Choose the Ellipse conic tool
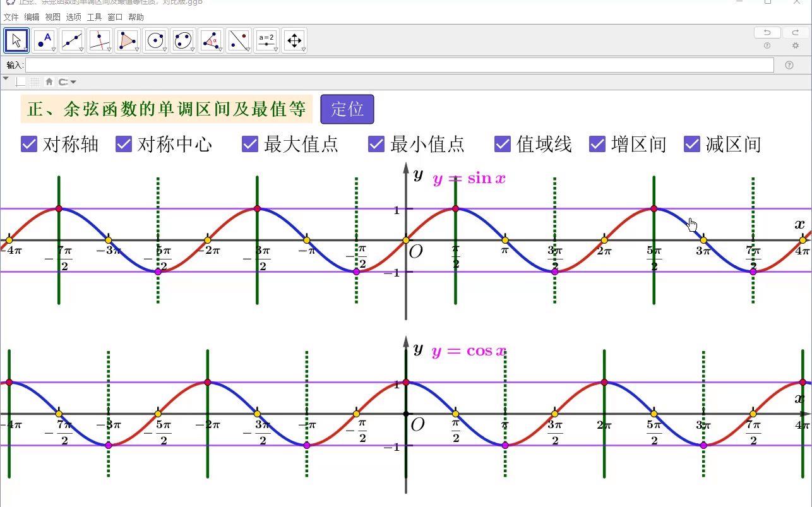Screen dimensions: 812x507 click(x=183, y=40)
